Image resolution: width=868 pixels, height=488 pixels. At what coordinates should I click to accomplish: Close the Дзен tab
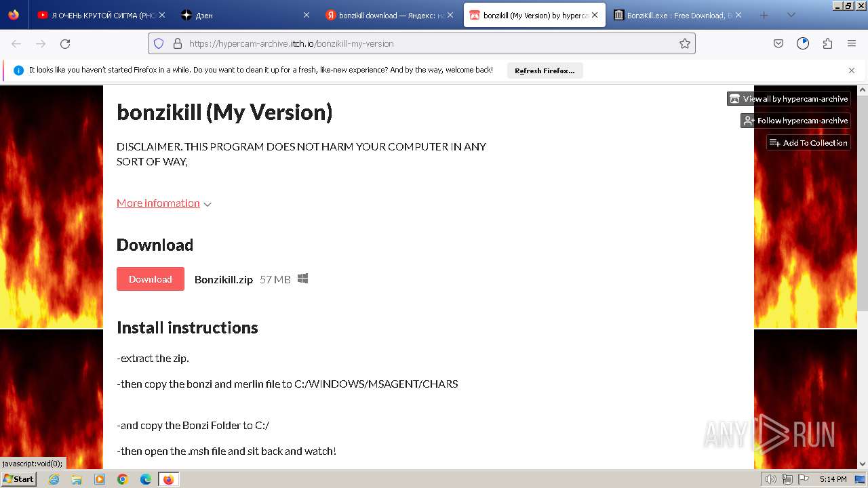click(x=306, y=15)
